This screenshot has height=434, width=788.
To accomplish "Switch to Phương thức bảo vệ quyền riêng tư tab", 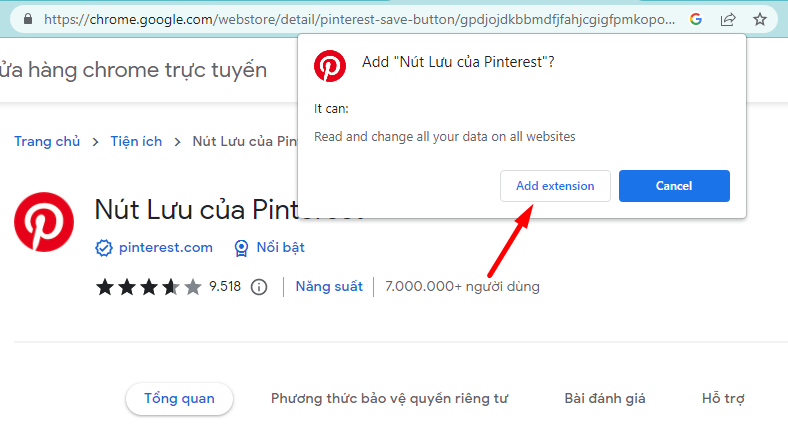I will click(389, 398).
